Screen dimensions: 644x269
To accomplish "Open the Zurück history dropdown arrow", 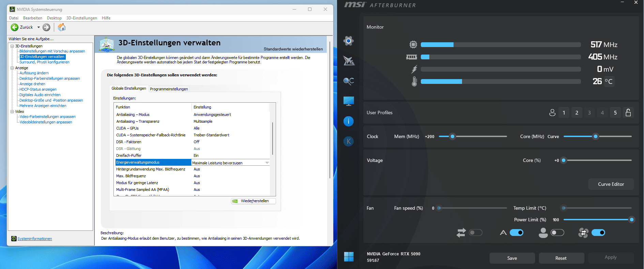I will (39, 27).
